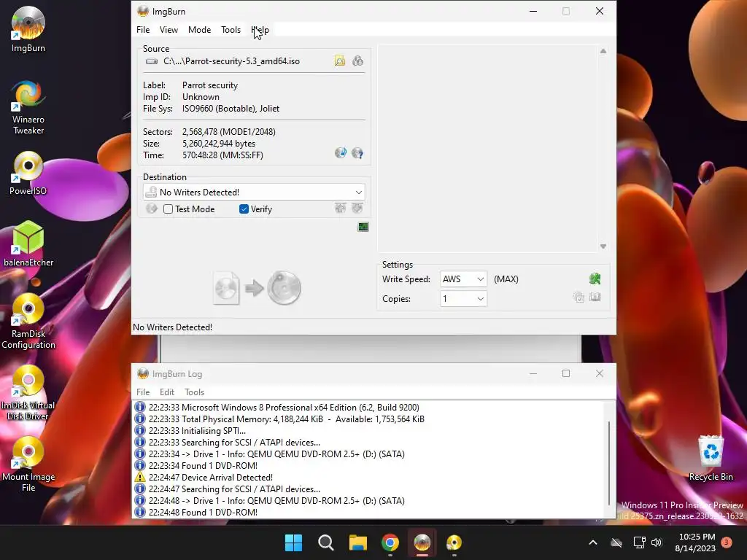Image resolution: width=747 pixels, height=560 pixels.
Task: Open the image information help icon
Action: pyautogui.click(x=357, y=153)
